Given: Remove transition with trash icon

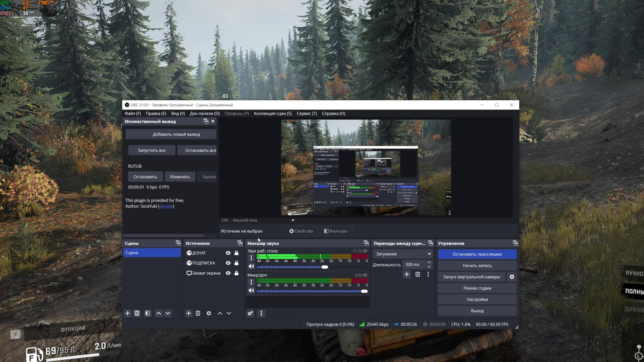Looking at the screenshot, I should coord(418,275).
